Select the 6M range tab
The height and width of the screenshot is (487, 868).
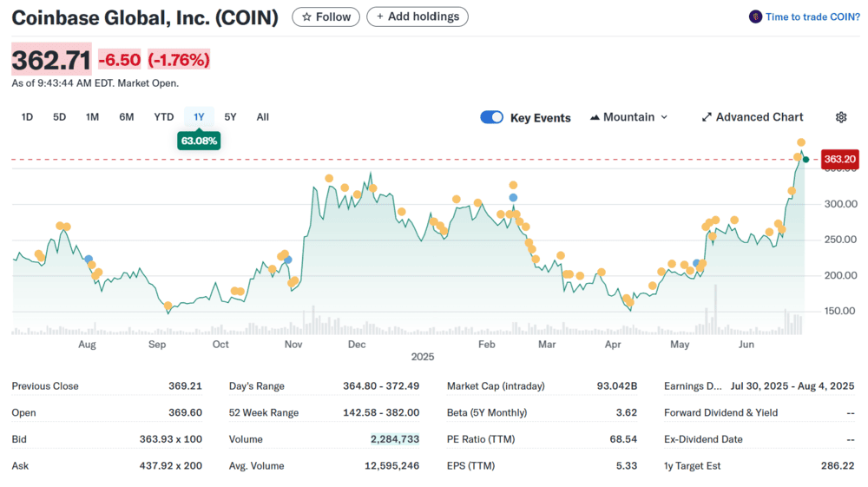(x=126, y=117)
